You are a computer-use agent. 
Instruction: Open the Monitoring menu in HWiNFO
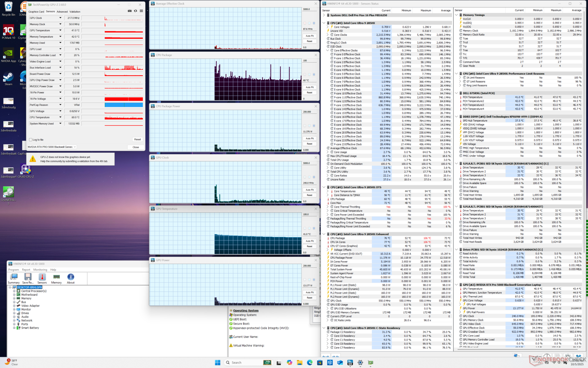click(40, 270)
